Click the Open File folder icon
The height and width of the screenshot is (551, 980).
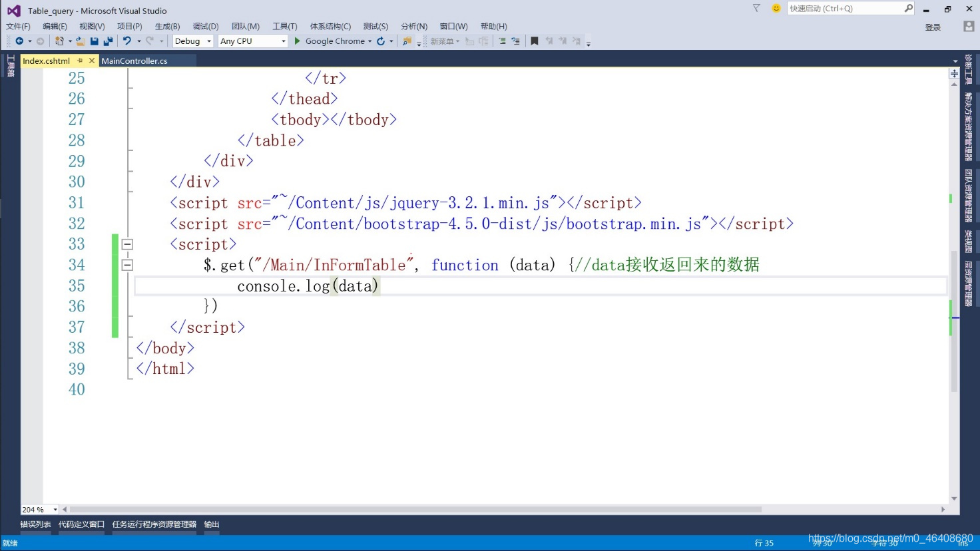(80, 41)
